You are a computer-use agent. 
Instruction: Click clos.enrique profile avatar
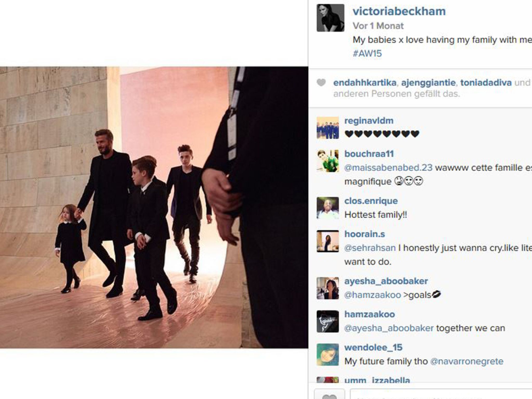click(328, 208)
